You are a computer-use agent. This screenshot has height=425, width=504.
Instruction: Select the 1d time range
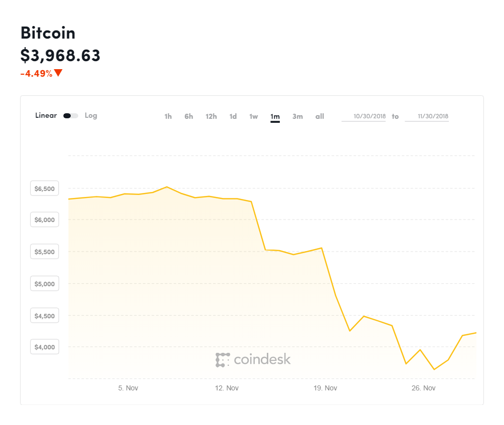pyautogui.click(x=233, y=116)
